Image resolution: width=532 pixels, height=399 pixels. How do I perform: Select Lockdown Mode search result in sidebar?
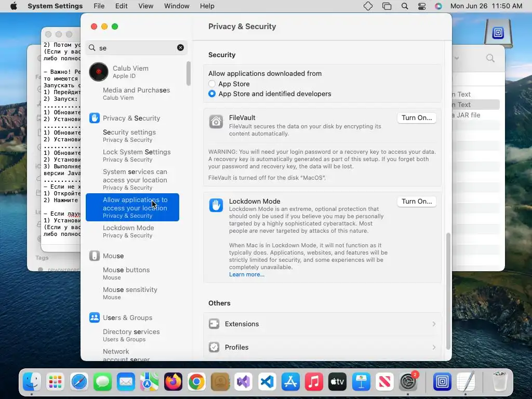[x=132, y=231]
